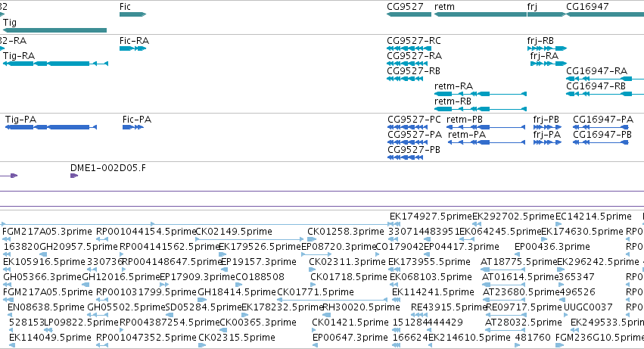The image size is (644, 349).
Task: Select the AT28032.5prime EST label
Action: (x=524, y=323)
